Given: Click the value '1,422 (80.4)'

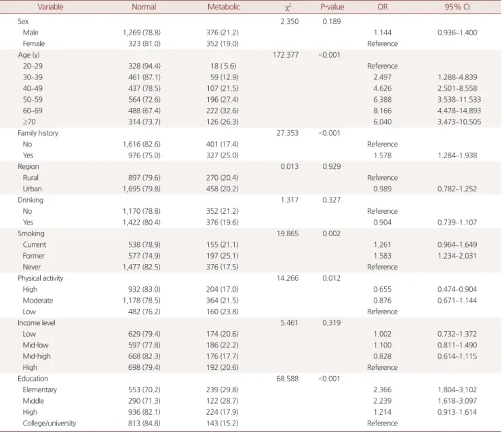Looking at the screenshot, I should click(141, 223).
